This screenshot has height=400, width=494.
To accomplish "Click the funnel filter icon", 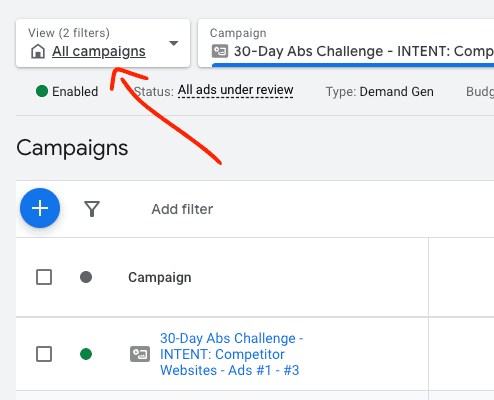I will click(x=92, y=209).
